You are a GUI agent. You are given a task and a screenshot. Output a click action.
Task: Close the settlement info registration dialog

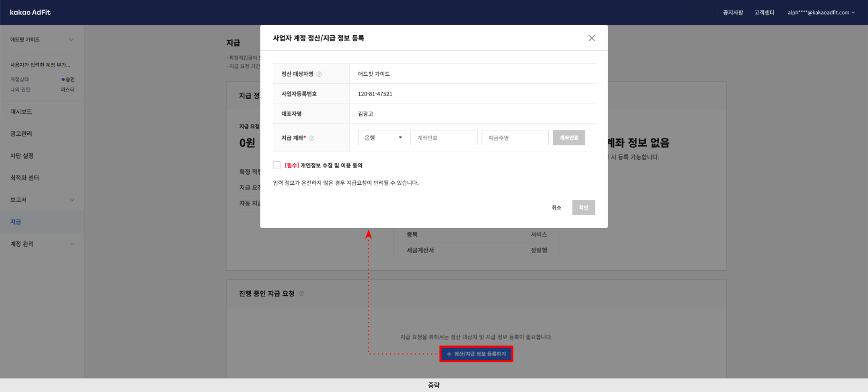591,38
